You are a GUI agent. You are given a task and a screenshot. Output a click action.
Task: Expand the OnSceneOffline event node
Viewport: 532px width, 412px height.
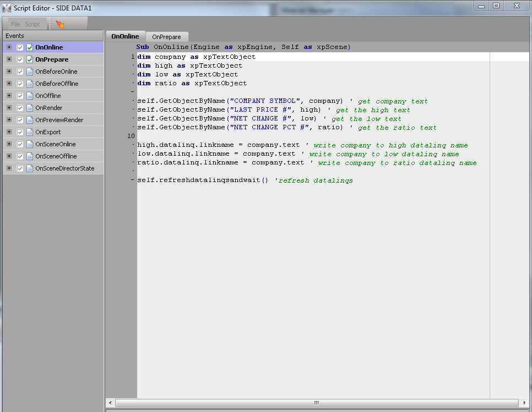[x=9, y=157]
